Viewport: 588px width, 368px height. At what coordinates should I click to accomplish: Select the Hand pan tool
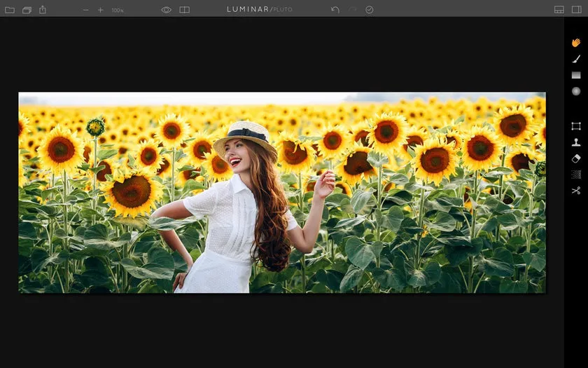[x=575, y=43]
